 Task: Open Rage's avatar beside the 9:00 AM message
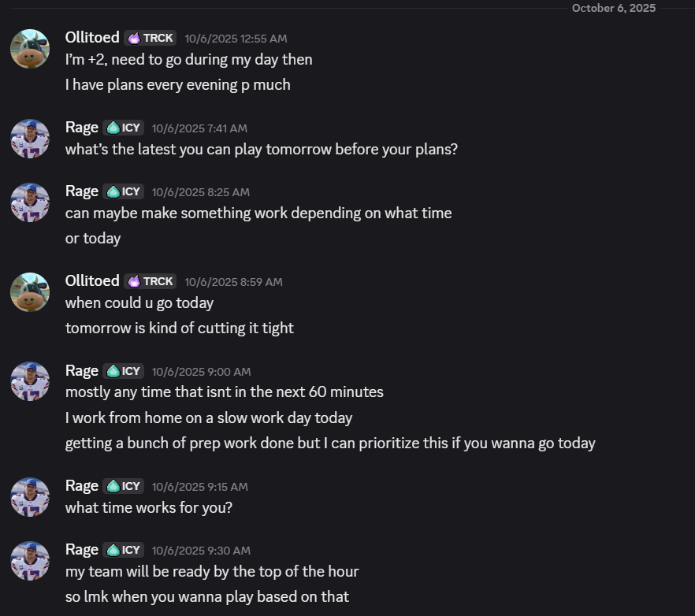pos(30,382)
